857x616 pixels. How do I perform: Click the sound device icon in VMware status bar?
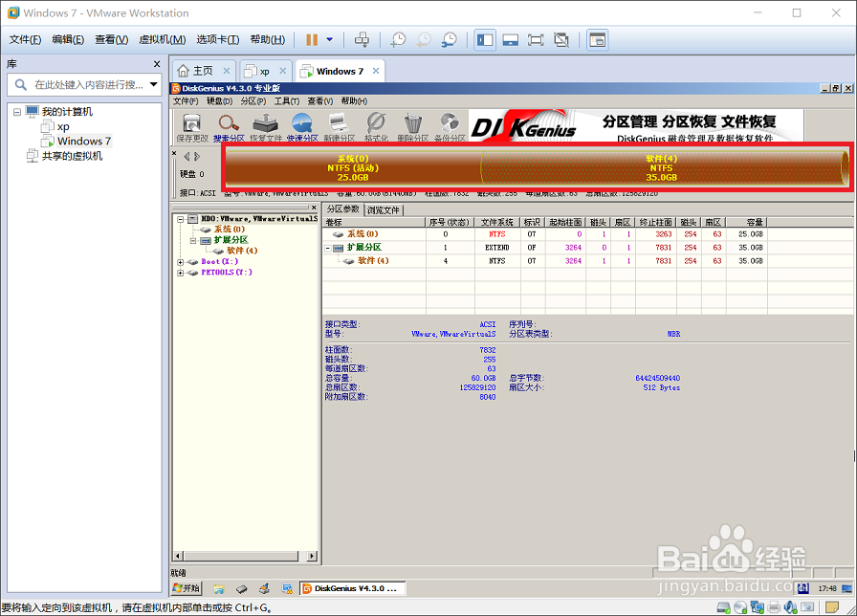790,606
